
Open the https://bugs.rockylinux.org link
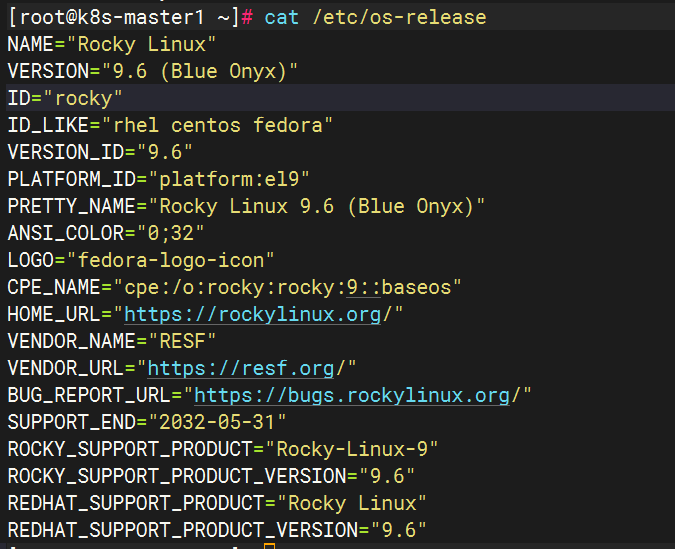pyautogui.click(x=352, y=396)
